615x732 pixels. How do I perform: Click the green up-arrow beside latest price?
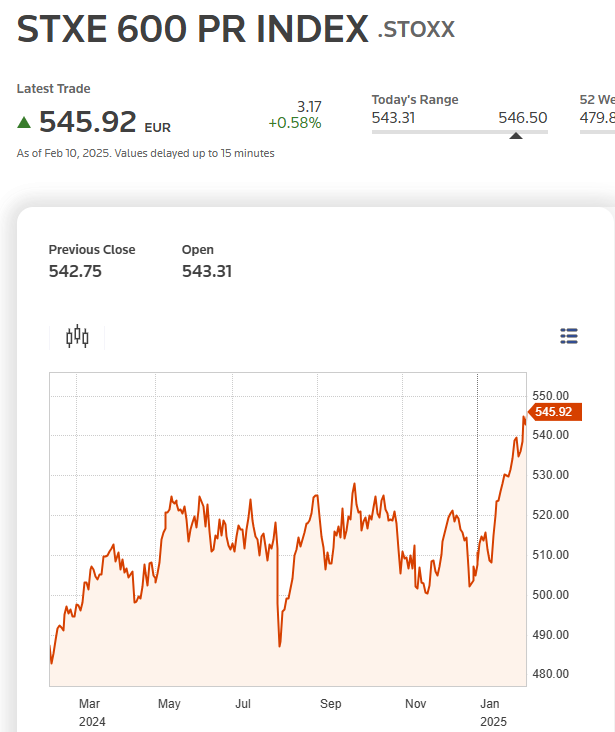click(24, 123)
